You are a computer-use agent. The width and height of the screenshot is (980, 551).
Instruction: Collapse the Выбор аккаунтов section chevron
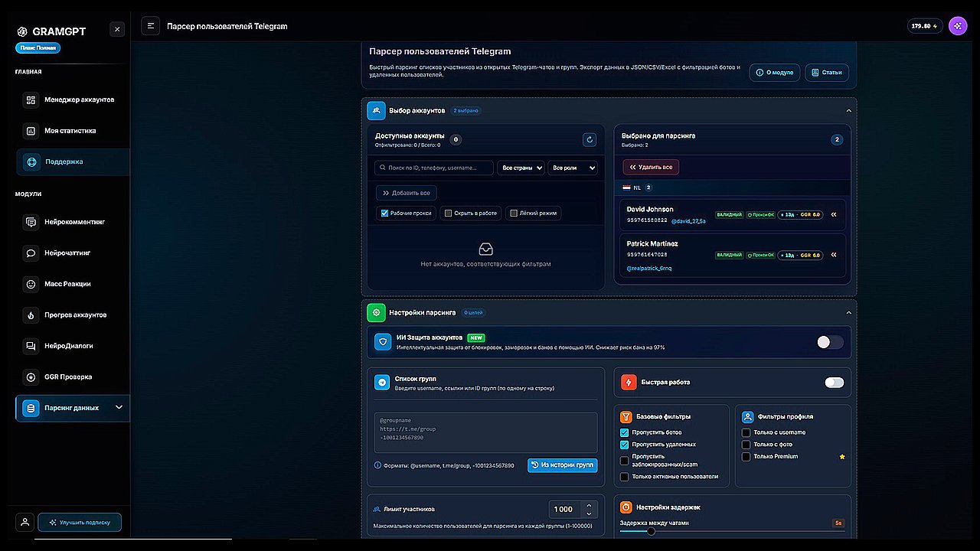[x=848, y=110]
